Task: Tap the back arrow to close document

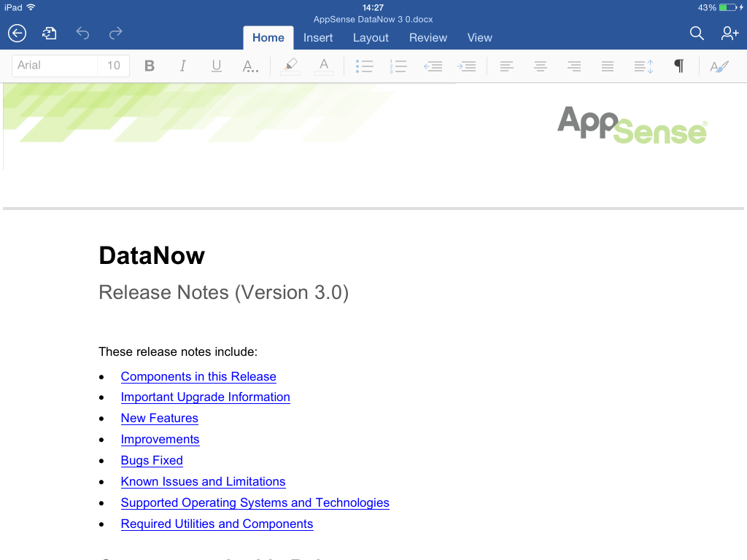Action: 18,34
